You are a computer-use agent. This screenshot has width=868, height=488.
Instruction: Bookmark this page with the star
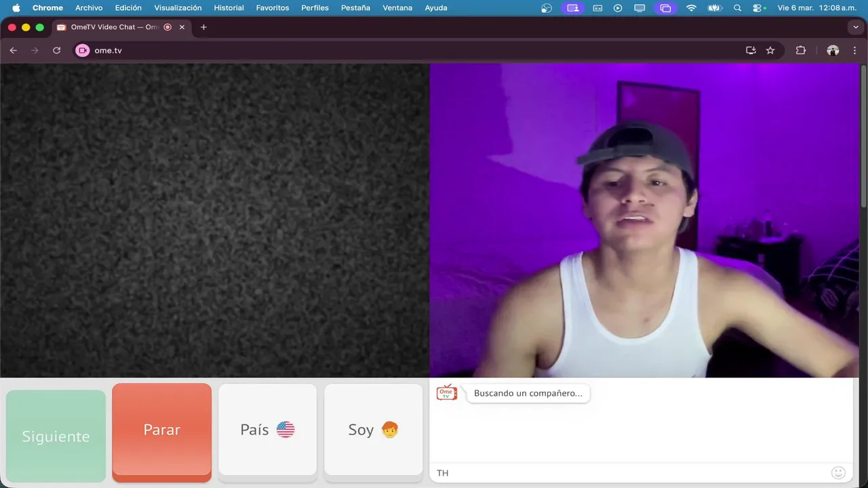pos(770,50)
